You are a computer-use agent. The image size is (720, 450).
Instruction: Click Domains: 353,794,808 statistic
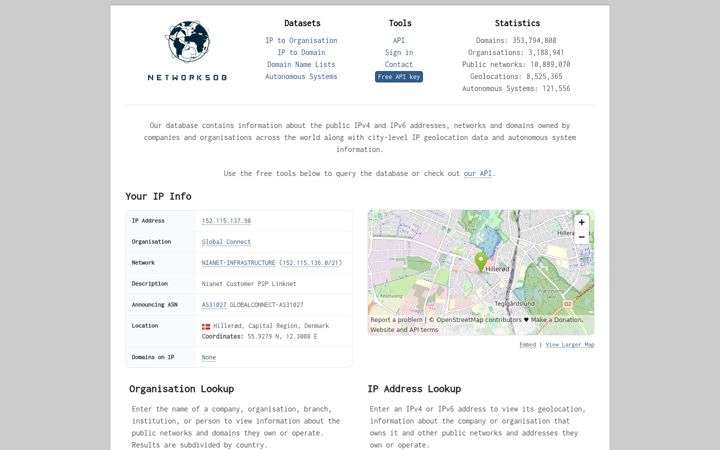[516, 40]
